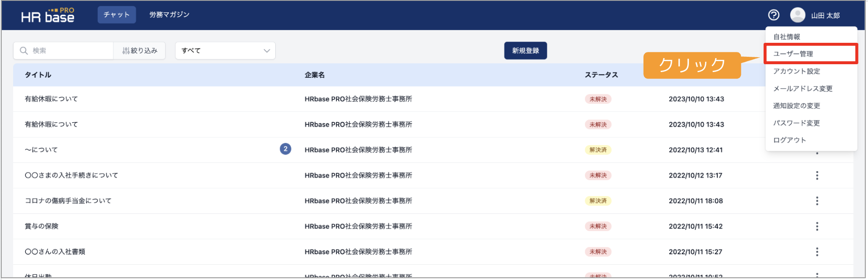Expand the すべて dropdown

pyautogui.click(x=225, y=51)
